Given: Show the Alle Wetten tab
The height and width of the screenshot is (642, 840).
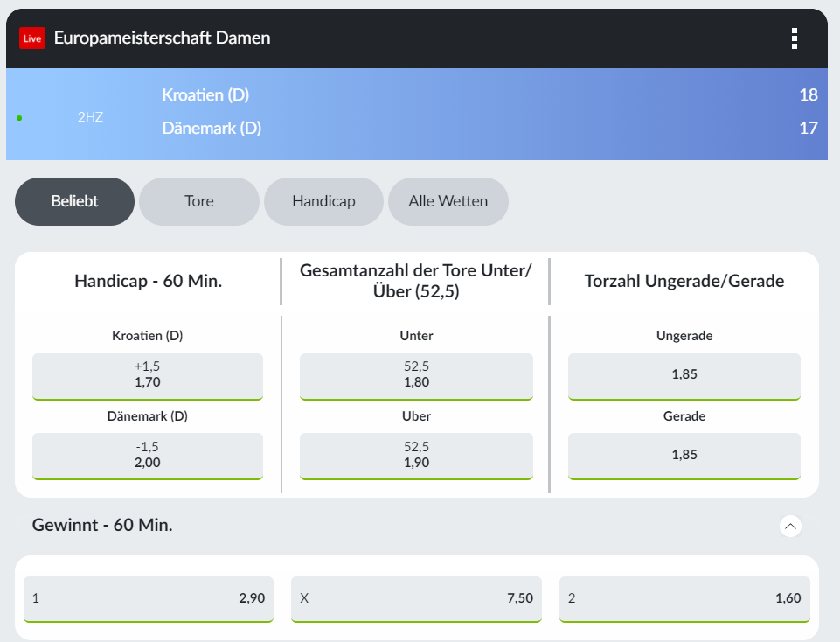Looking at the screenshot, I should click(x=448, y=201).
